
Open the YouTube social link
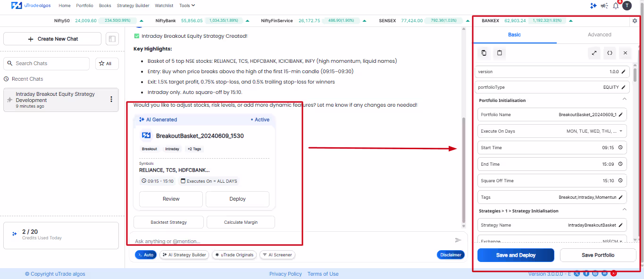pos(614,273)
